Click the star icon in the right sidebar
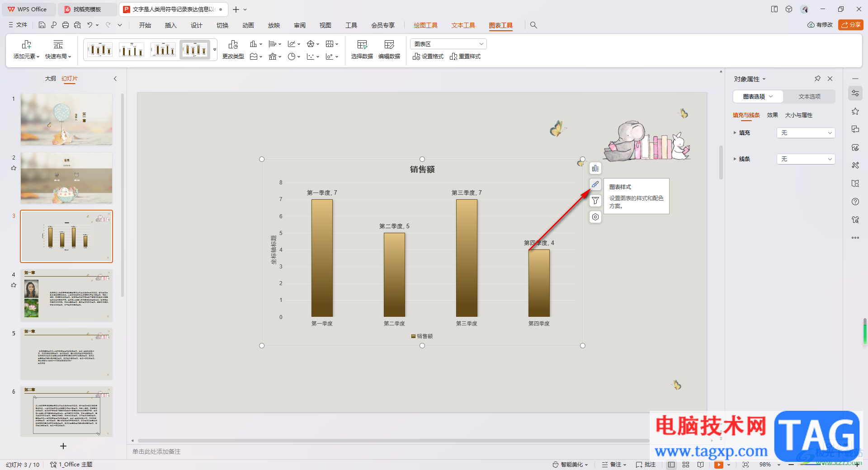The height and width of the screenshot is (470, 868). click(x=855, y=111)
